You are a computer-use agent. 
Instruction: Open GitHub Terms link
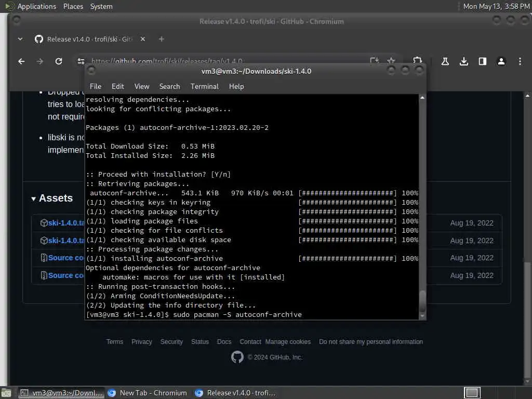point(115,342)
